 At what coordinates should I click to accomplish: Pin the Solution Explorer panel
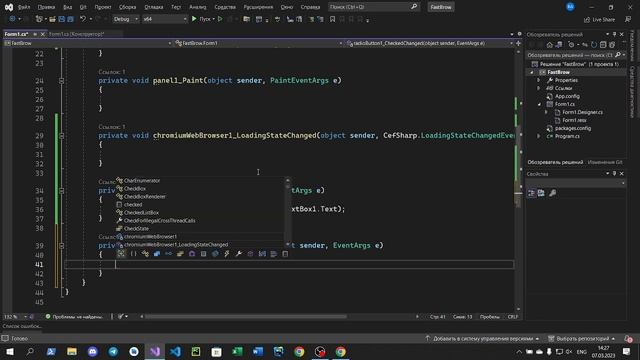point(614,34)
